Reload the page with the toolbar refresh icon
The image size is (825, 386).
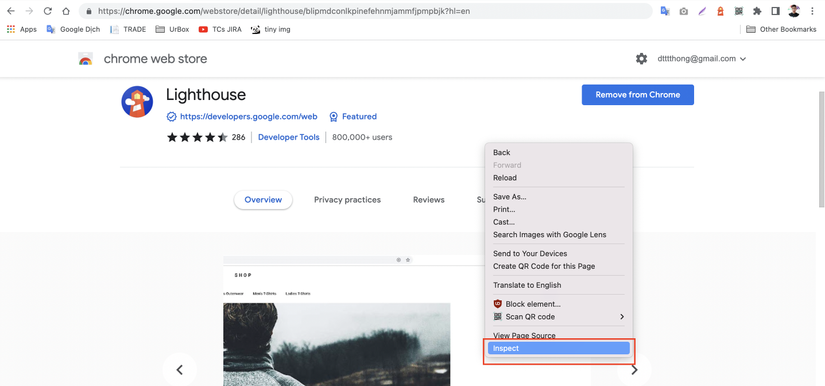coord(47,11)
